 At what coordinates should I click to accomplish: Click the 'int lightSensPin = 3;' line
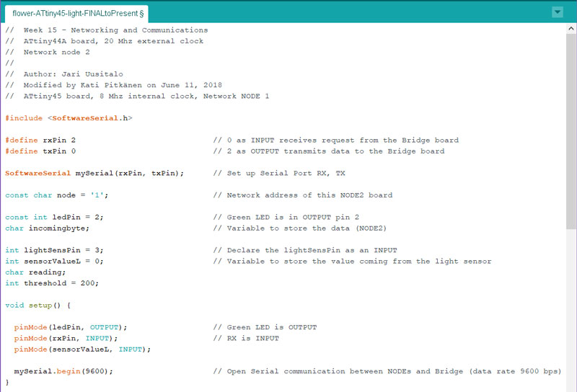55,251
